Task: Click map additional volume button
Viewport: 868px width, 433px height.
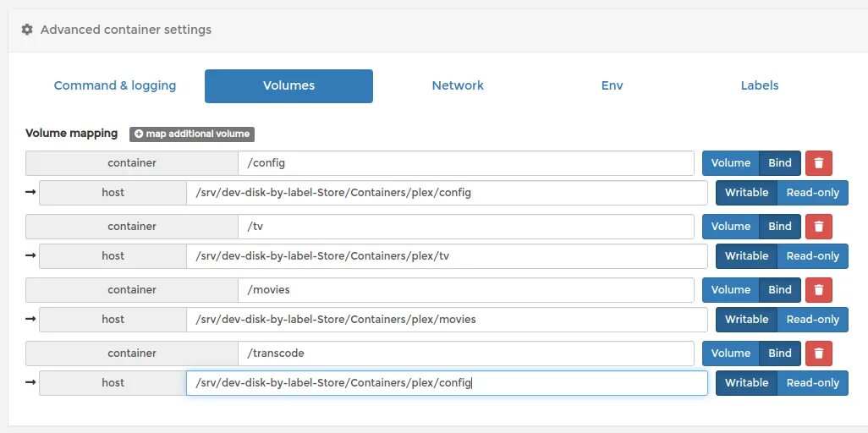Action: 192,134
